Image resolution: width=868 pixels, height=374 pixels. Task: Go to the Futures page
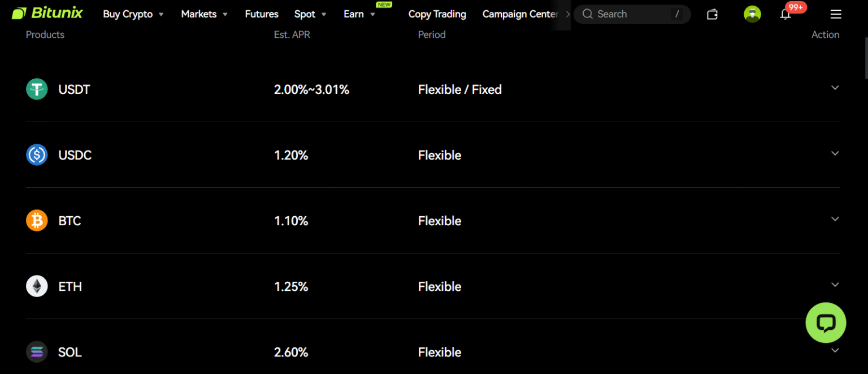point(262,14)
